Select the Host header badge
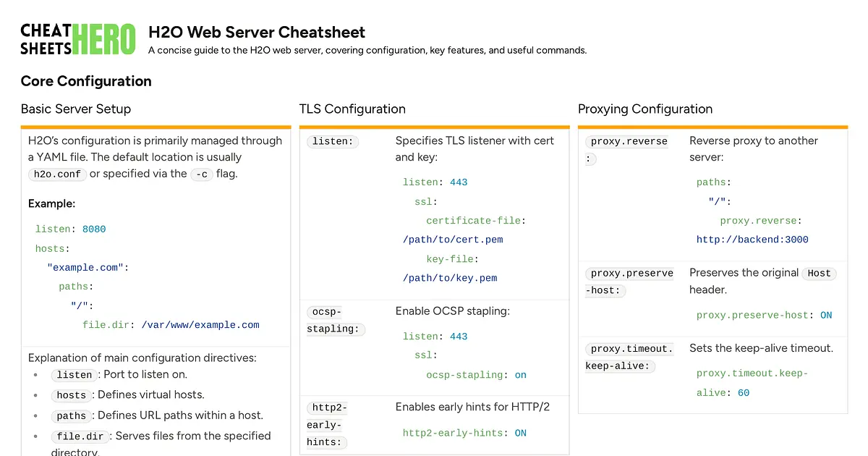 818,273
